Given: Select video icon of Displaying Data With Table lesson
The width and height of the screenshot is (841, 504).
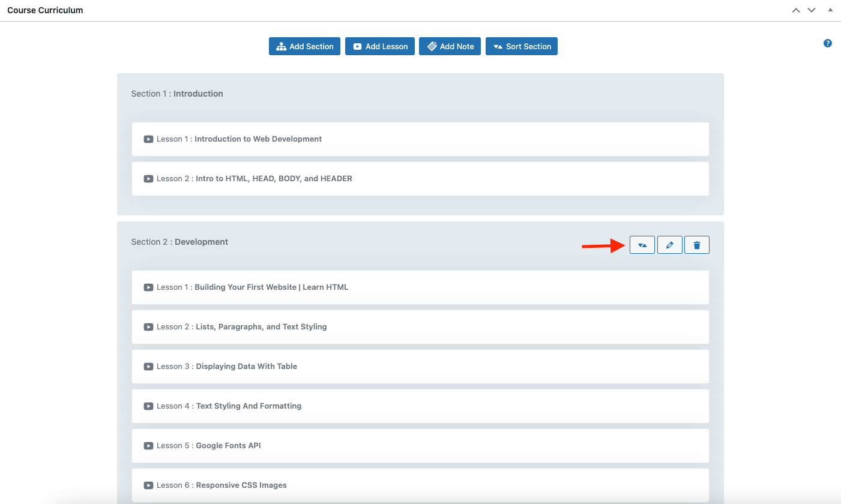Looking at the screenshot, I should click(148, 367).
